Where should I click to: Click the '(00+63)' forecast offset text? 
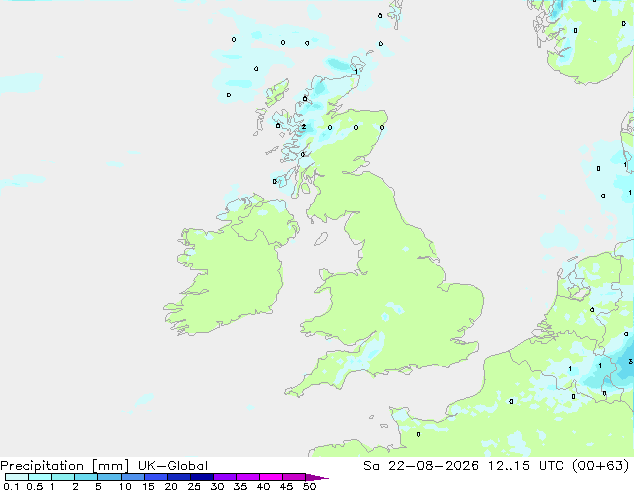[x=602, y=466]
